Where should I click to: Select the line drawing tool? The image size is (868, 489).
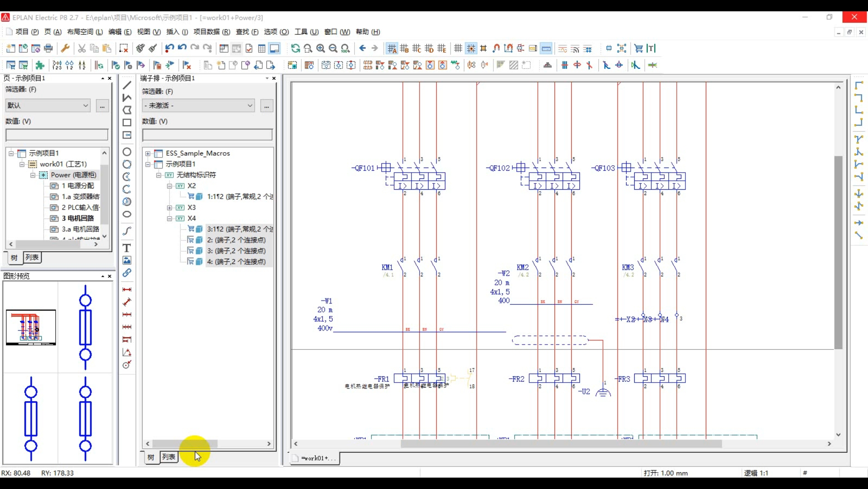tap(127, 85)
